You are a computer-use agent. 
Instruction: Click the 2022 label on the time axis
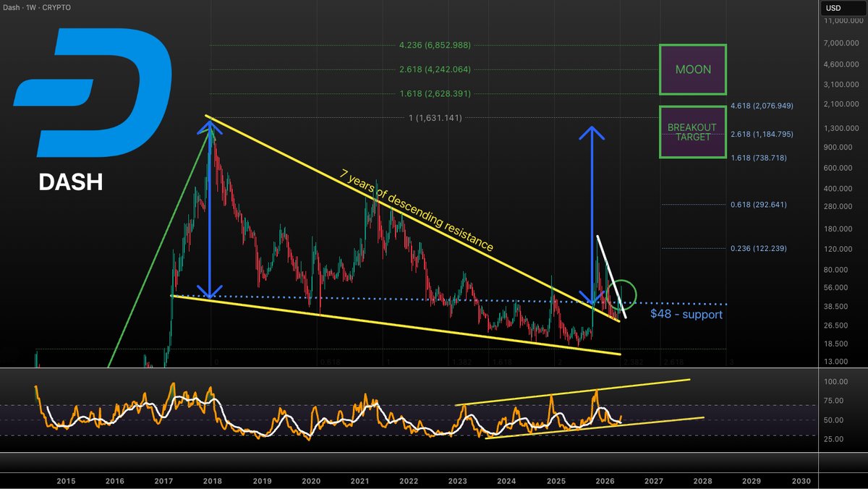click(408, 480)
